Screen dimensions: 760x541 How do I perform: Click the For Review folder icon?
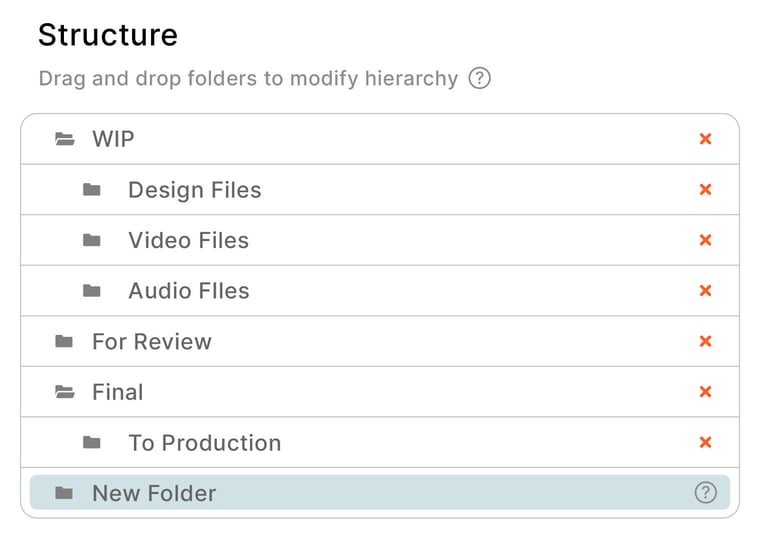pos(65,341)
